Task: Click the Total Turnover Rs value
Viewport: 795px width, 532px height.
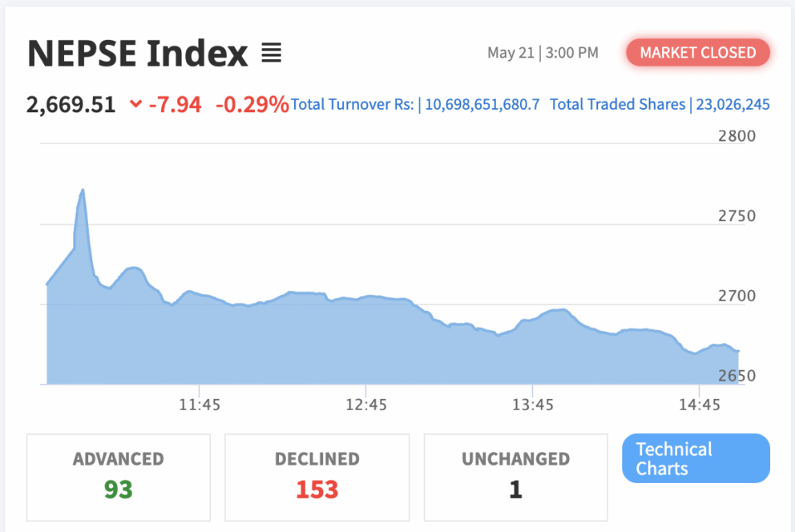Action: 482,104
